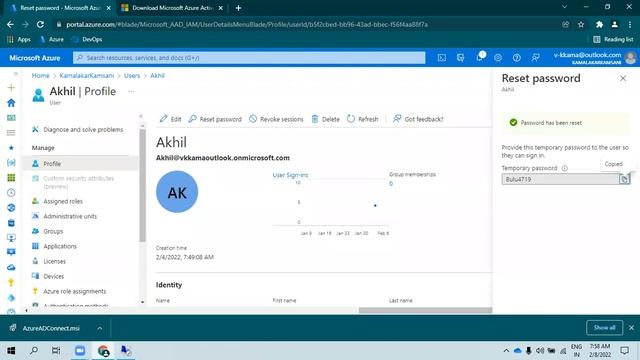Collapse the left menu chevron

point(141,116)
